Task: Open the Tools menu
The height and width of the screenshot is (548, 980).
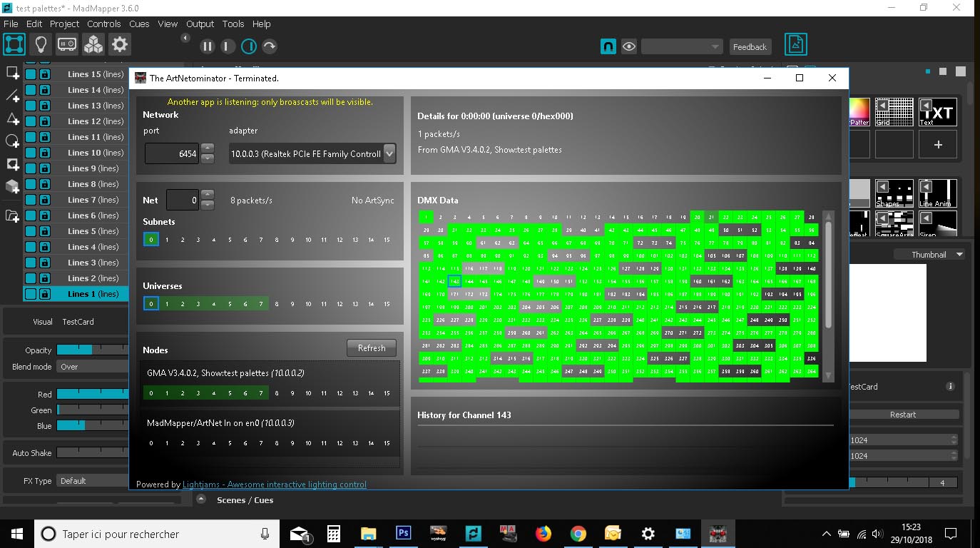Action: [233, 24]
